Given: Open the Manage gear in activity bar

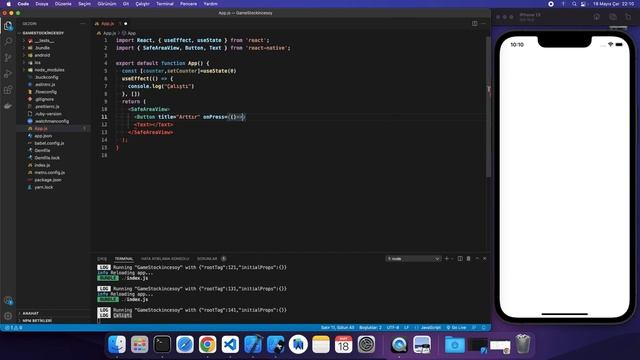Looking at the screenshot, I should click(x=8, y=316).
